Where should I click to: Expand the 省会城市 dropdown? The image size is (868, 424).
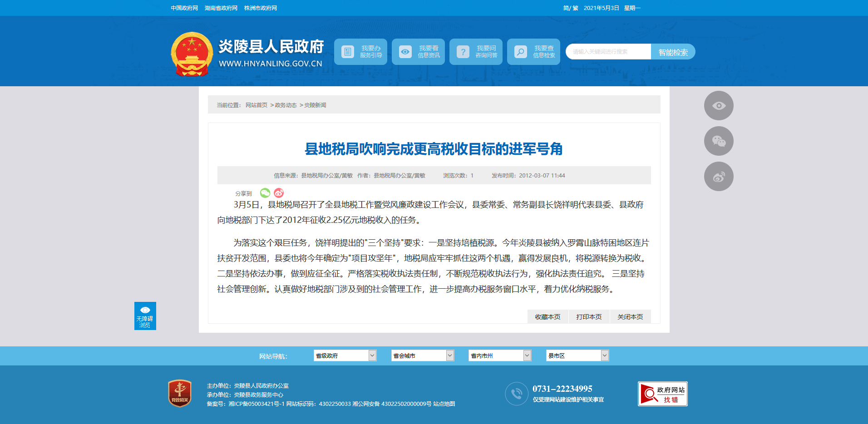pyautogui.click(x=423, y=355)
